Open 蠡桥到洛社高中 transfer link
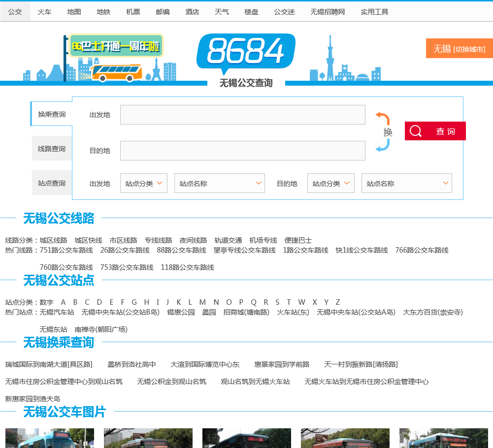Screen dimensions: 493x448 (131, 364)
